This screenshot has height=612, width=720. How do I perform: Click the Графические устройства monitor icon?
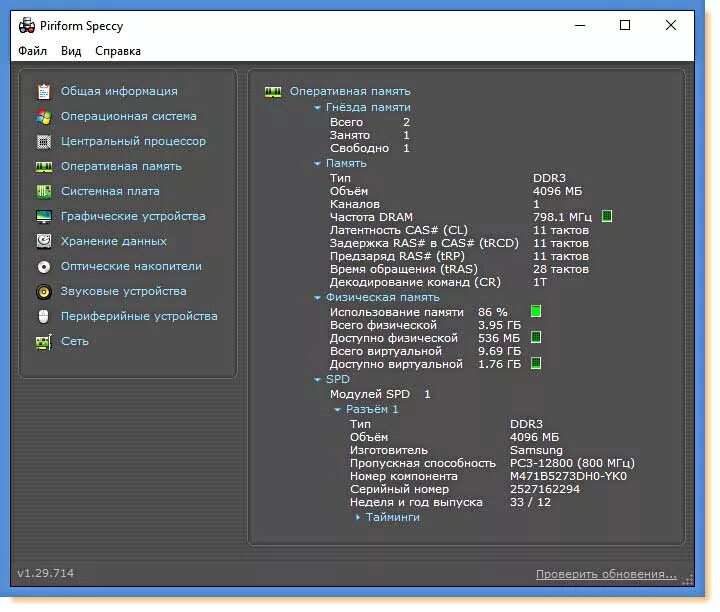[x=44, y=217]
